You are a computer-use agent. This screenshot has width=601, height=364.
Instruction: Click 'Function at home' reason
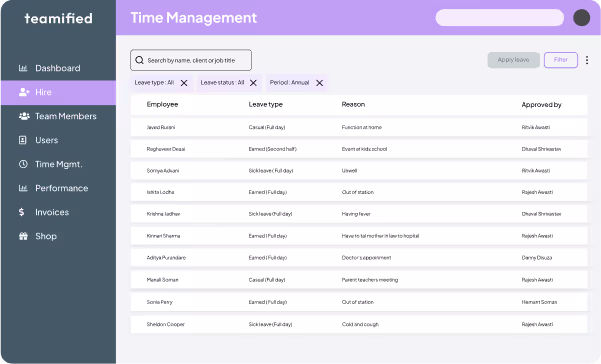point(361,127)
